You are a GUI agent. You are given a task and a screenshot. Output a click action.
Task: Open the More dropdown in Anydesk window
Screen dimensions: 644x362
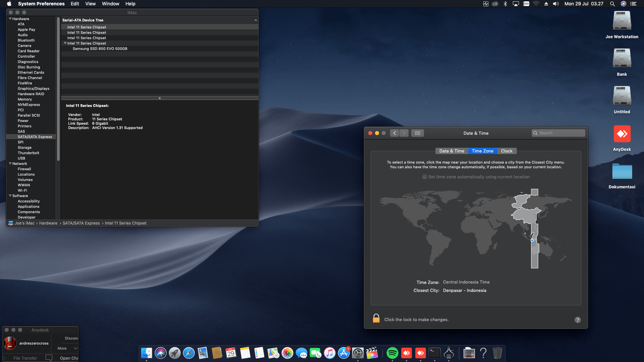click(x=67, y=348)
